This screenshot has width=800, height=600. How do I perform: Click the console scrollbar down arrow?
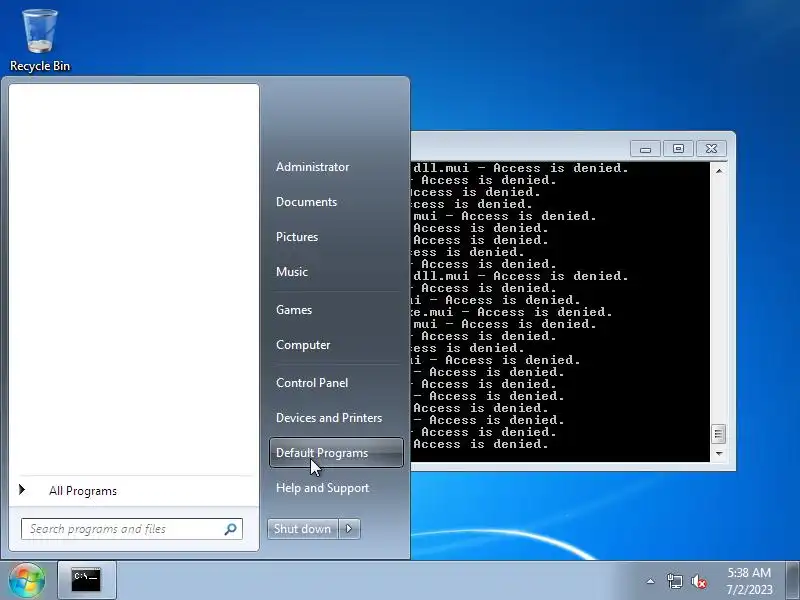[x=719, y=454]
